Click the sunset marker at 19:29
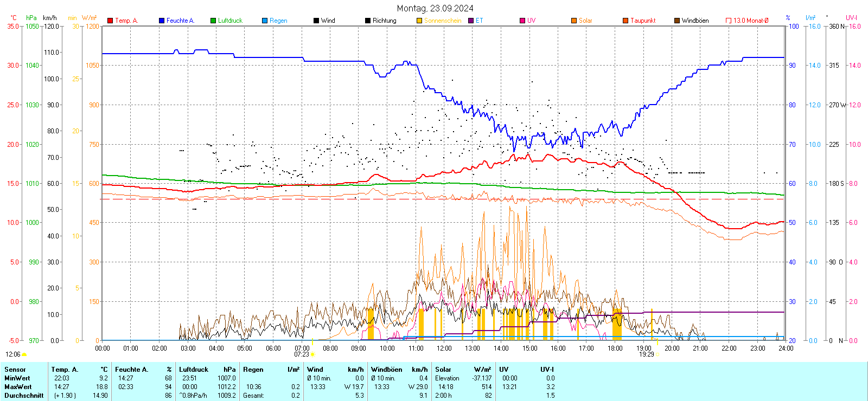868x401 pixels. 658,354
